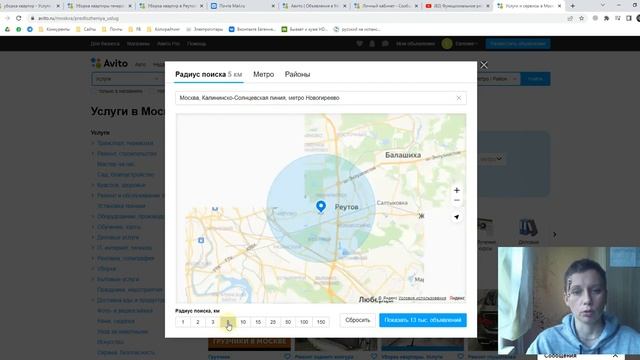Click Балашиха label on the map
This screenshot has height=360, width=640.
point(403,155)
